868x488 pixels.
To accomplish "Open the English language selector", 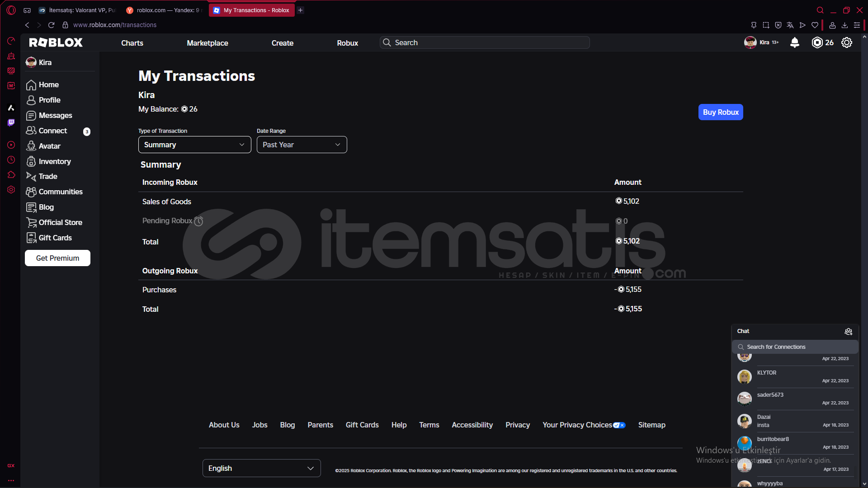I will pyautogui.click(x=261, y=468).
